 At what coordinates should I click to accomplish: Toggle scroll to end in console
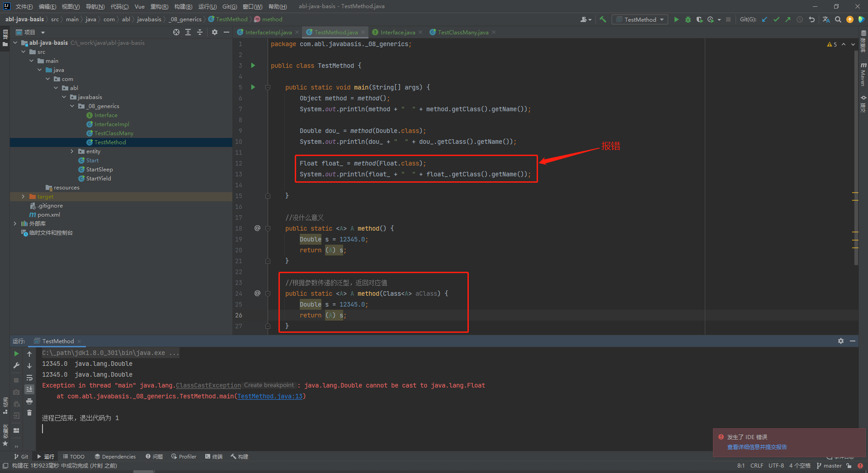(x=29, y=389)
